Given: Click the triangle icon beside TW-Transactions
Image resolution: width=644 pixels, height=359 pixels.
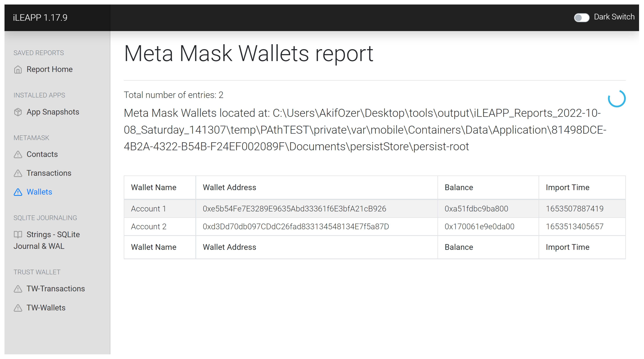Looking at the screenshot, I should [x=18, y=289].
